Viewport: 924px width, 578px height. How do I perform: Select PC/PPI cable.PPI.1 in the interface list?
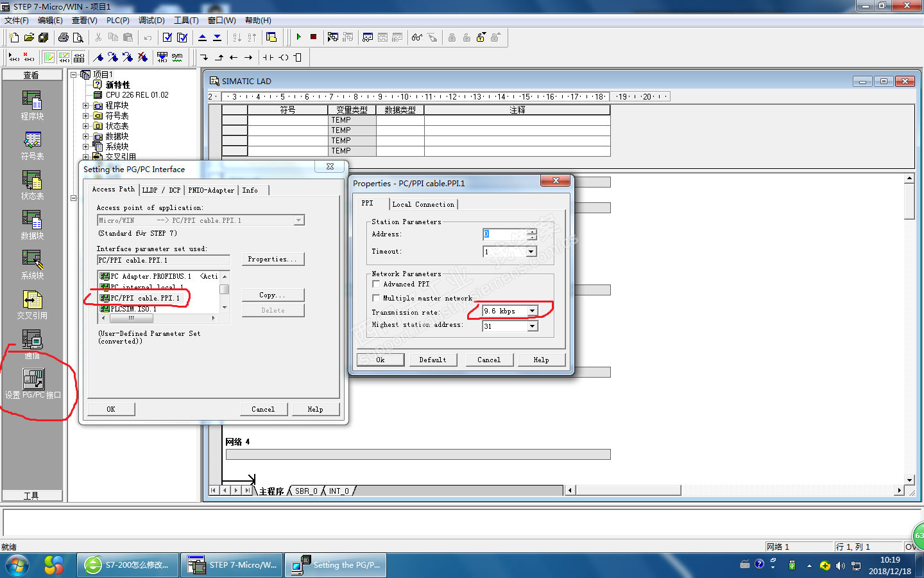[x=145, y=298]
